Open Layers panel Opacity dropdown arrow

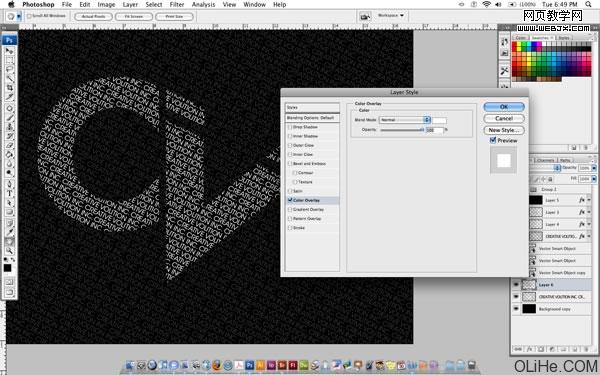coord(594,168)
